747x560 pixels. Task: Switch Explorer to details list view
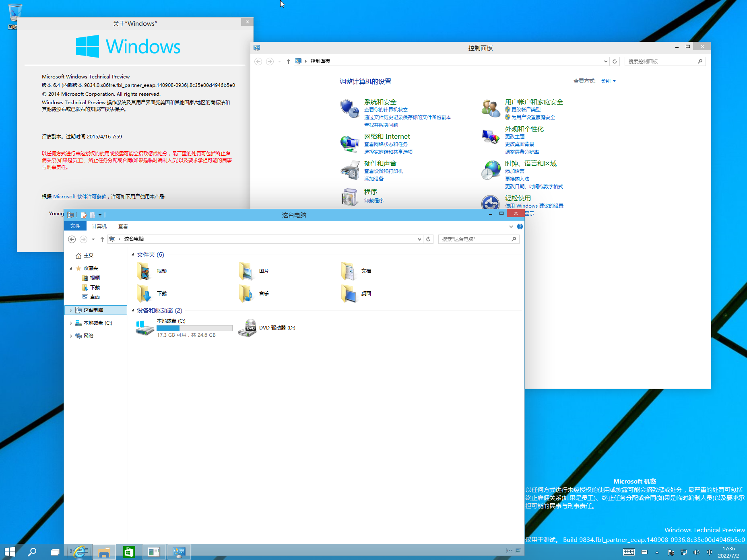[x=510, y=551]
